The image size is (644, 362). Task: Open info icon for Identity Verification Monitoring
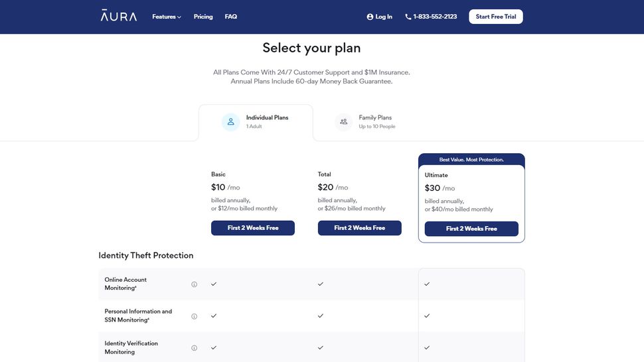[x=195, y=348]
